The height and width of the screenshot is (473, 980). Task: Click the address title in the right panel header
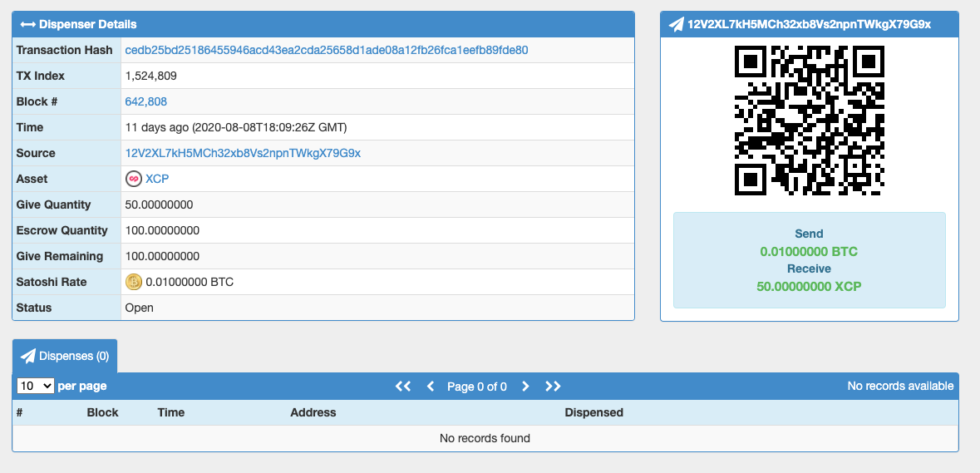tap(810, 24)
